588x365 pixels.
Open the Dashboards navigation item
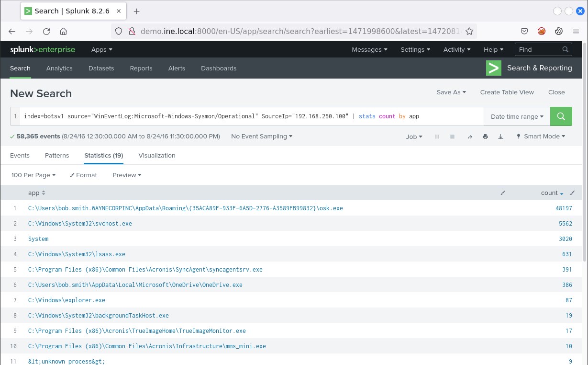tap(219, 68)
